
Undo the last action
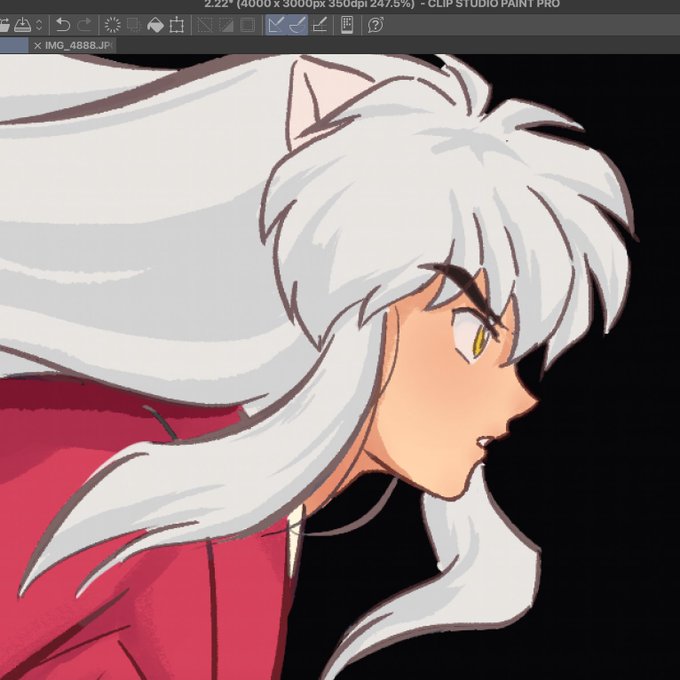tap(63, 25)
